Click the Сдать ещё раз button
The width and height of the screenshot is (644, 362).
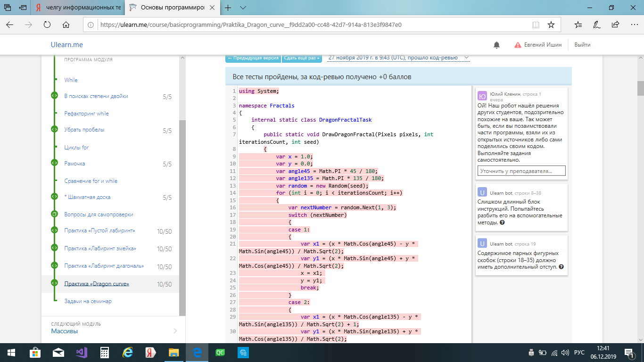coord(302,58)
